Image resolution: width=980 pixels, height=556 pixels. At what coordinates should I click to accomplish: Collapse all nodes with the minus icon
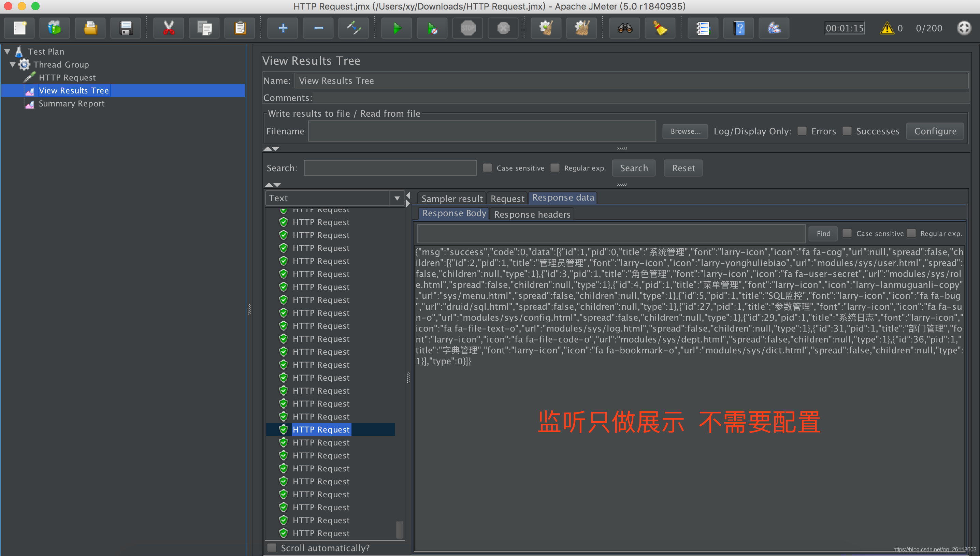tap(318, 28)
